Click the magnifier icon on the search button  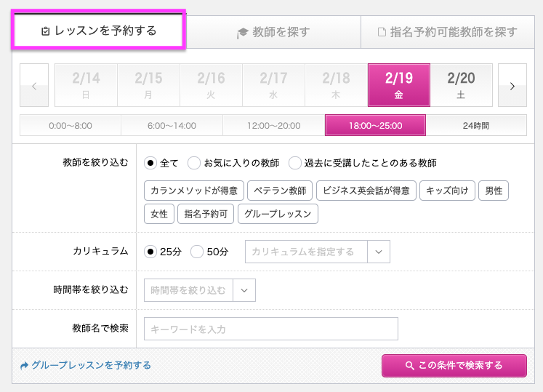pyautogui.click(x=410, y=366)
